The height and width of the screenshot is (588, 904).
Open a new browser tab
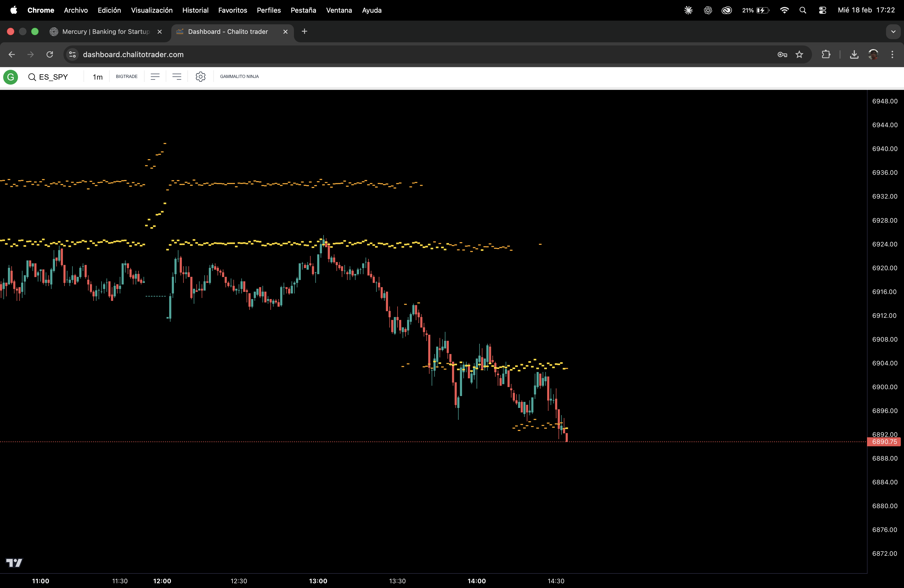(x=304, y=31)
